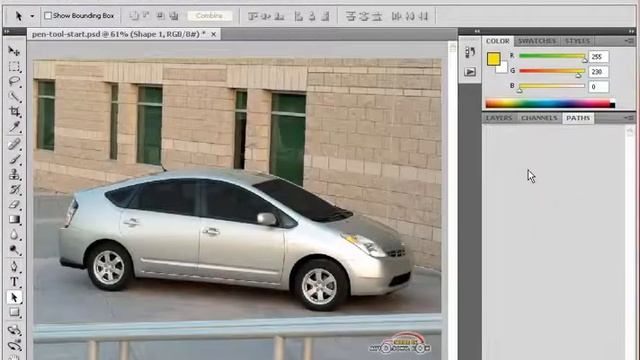Toggle Subtract from shape area option
Image resolution: width=640 pixels, height=360 pixels.
[146, 16]
